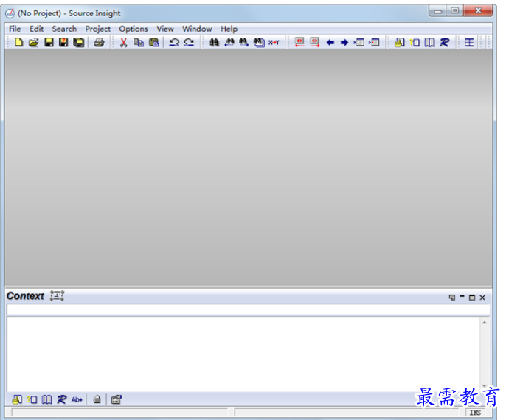
Task: Click the Save All stacked disks icon
Action: pyautogui.click(x=78, y=42)
